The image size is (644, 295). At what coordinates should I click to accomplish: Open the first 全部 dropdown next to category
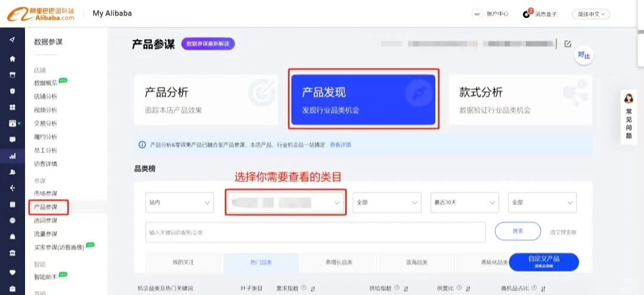387,202
